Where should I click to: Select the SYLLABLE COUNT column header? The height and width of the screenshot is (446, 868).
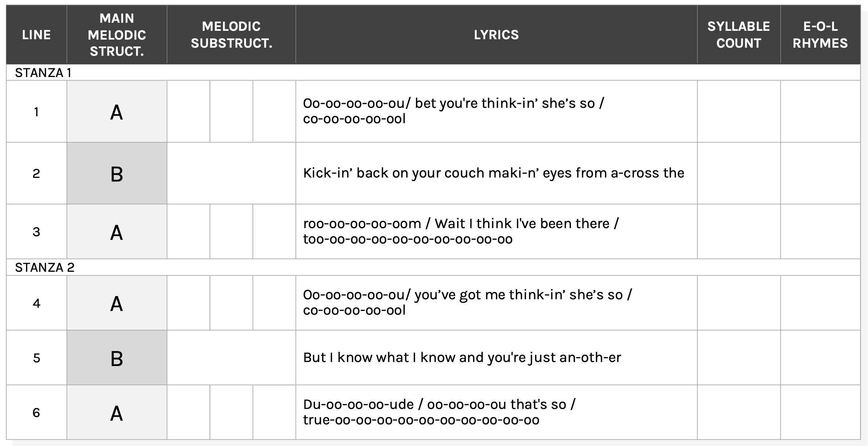[738, 35]
